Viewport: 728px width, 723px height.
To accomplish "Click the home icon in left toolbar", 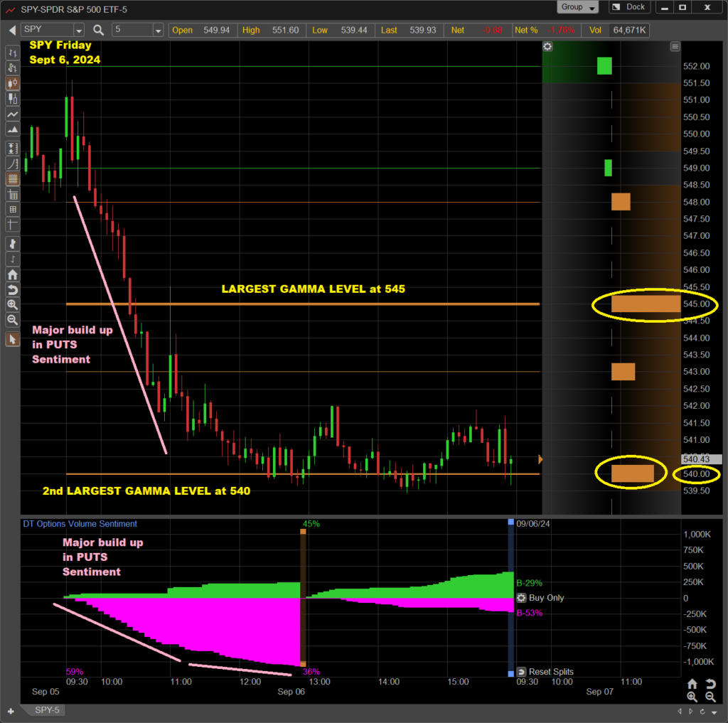I will click(12, 274).
